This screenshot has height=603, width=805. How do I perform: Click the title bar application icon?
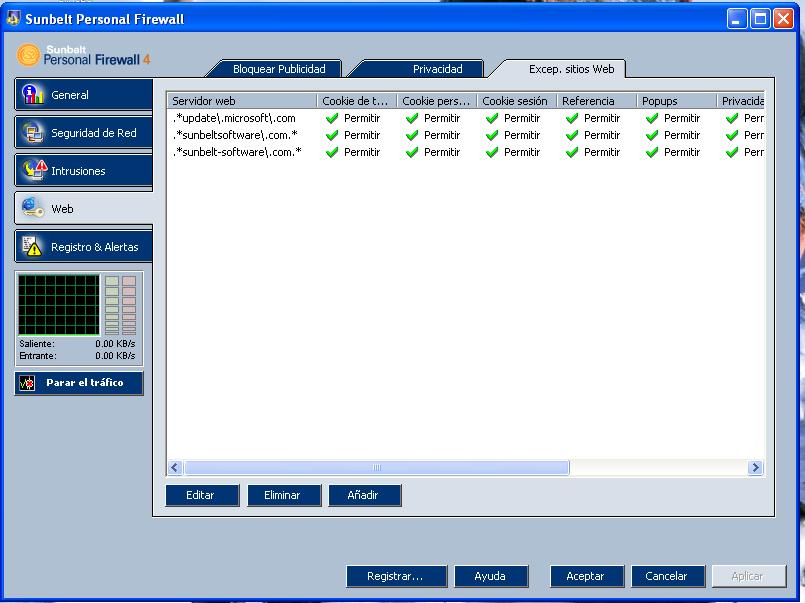(x=13, y=18)
